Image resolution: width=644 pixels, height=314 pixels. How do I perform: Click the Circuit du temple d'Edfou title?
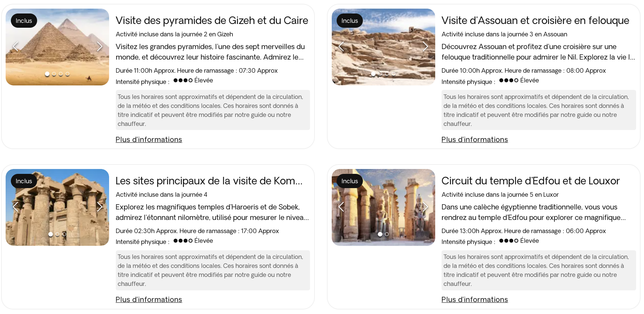click(530, 181)
